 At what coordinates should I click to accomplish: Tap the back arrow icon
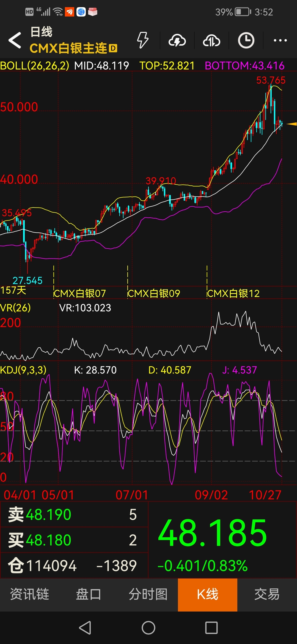click(x=15, y=40)
